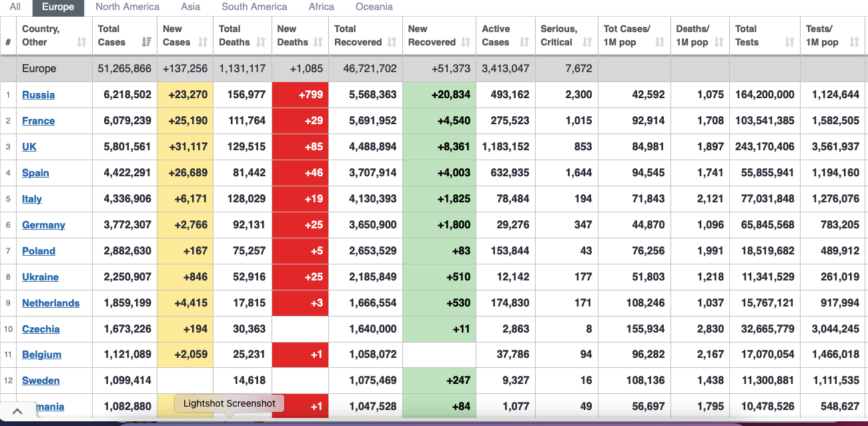Select Czechia cases per million value 155,934
Screen dimensions: 868x426
(x=645, y=329)
